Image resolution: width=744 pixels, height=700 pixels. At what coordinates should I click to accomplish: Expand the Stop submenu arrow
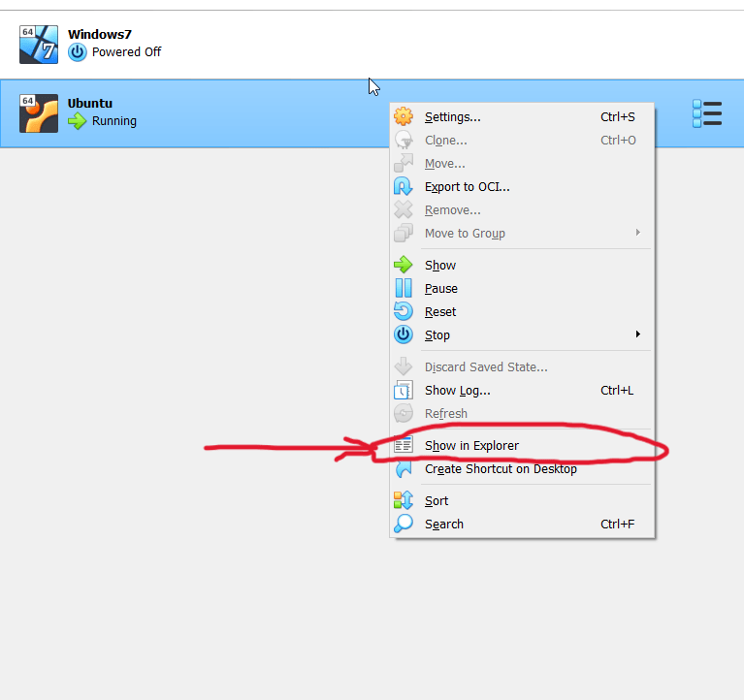(x=638, y=334)
